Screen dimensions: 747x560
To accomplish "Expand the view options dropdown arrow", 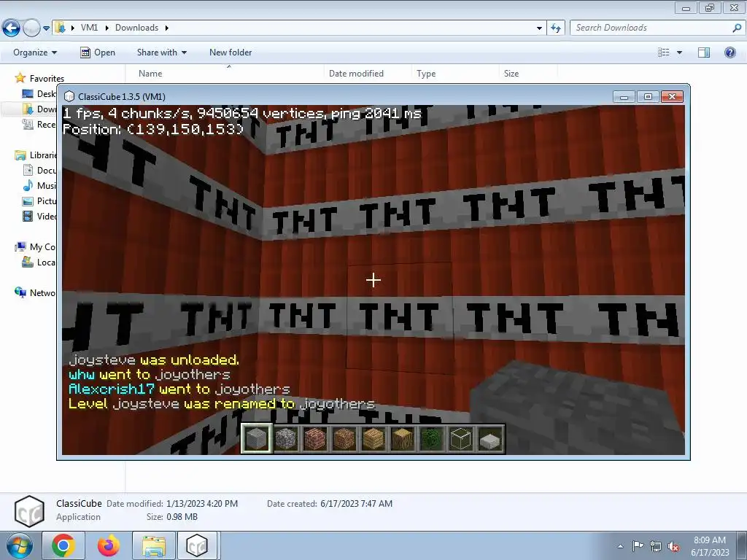I will pyautogui.click(x=679, y=52).
